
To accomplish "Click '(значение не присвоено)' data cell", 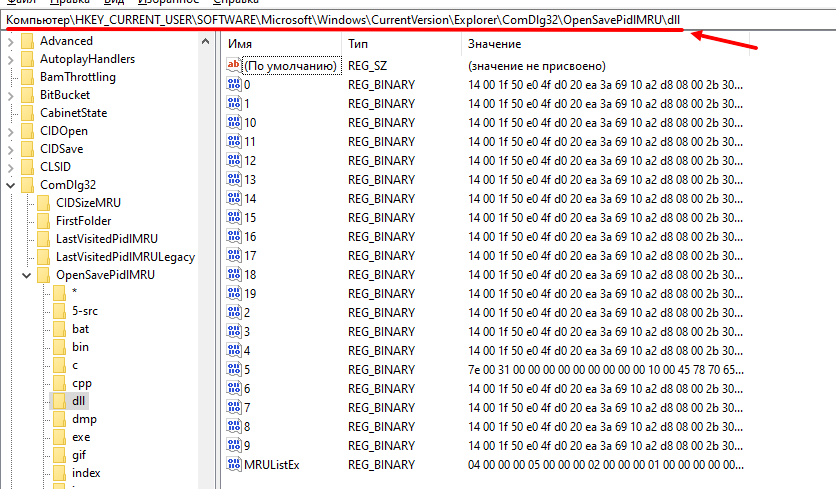I will [x=537, y=66].
